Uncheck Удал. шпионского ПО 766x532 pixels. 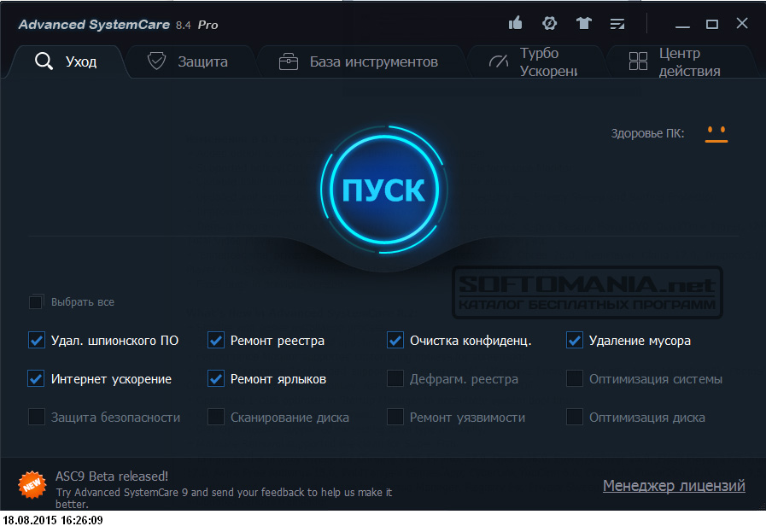pyautogui.click(x=37, y=340)
